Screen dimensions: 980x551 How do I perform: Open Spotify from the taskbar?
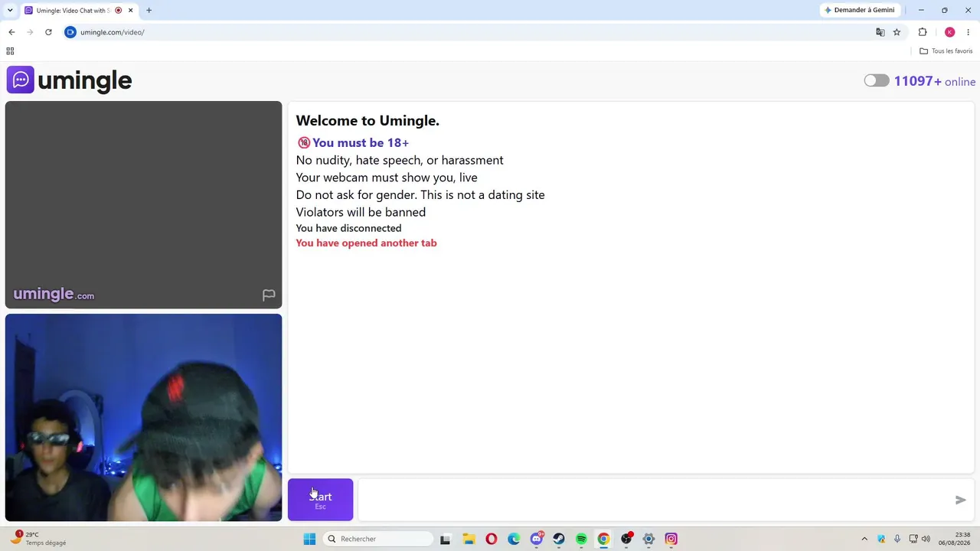[581, 539]
